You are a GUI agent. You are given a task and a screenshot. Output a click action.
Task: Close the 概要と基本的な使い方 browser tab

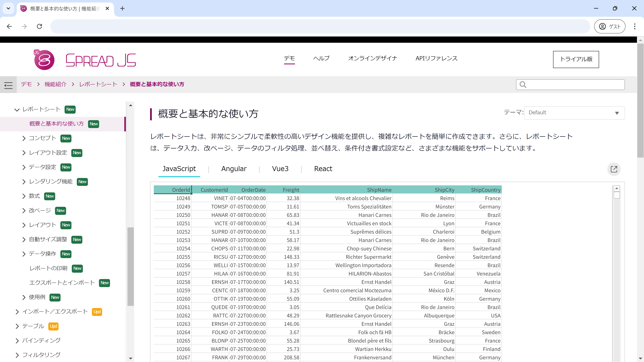107,9
